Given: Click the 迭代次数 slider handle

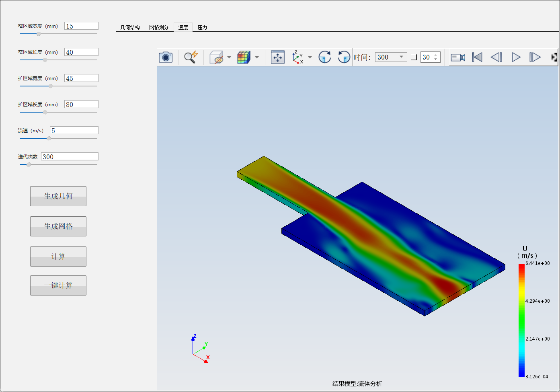Looking at the screenshot, I should click(x=29, y=164).
